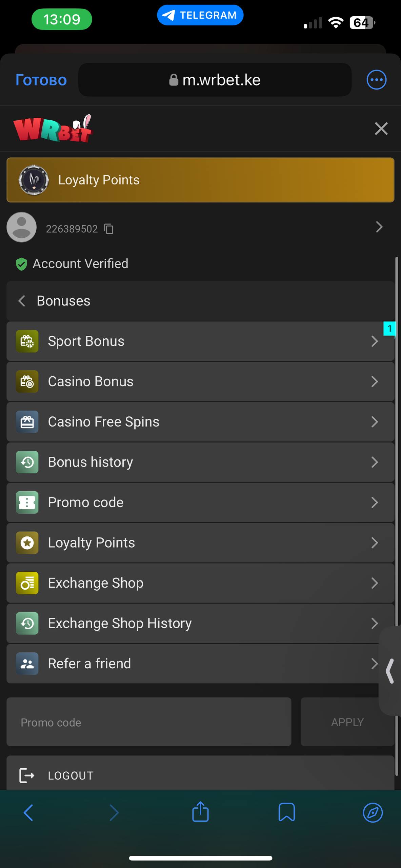Tap the LOGOUT button
The width and height of the screenshot is (401, 868).
point(71,775)
